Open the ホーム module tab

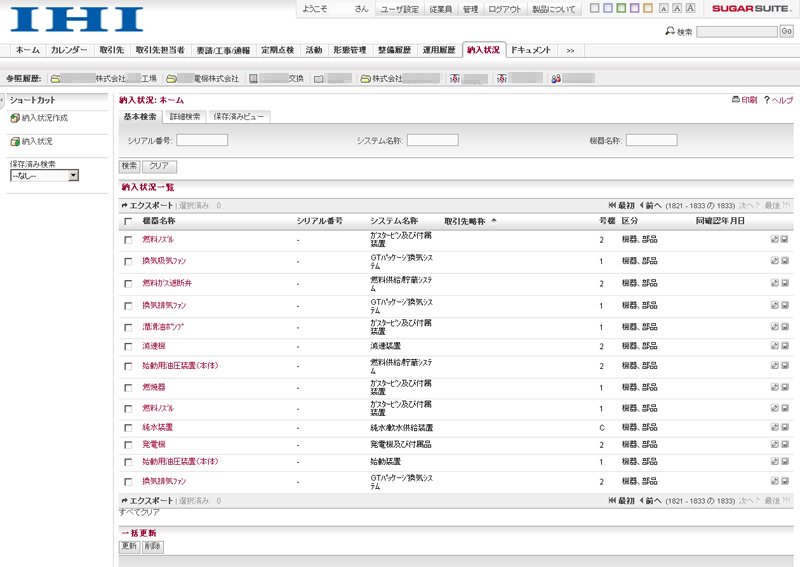(x=28, y=50)
